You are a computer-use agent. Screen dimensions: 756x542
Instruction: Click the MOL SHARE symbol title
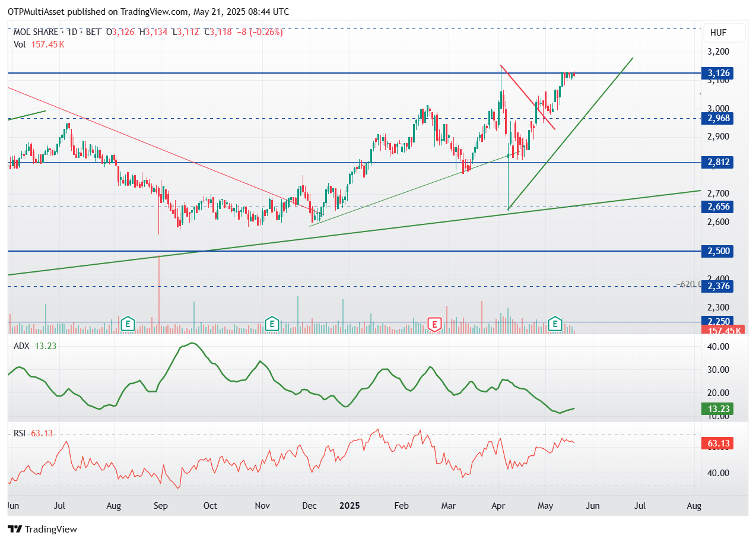tap(36, 32)
